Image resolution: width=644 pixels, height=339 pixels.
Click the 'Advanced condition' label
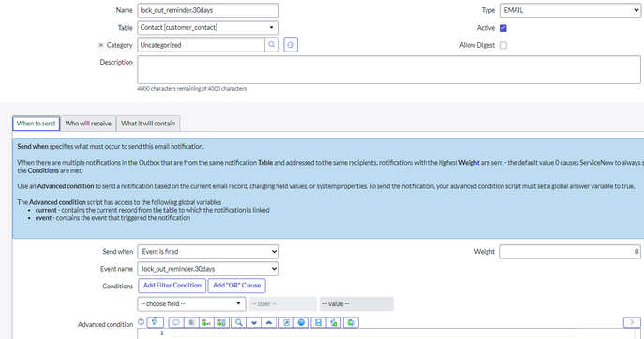106,324
